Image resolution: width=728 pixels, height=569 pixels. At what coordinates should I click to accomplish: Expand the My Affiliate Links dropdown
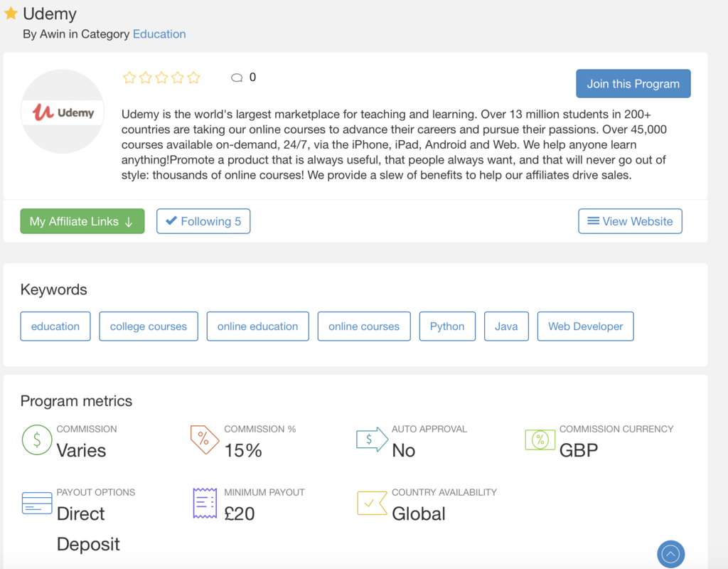(82, 221)
